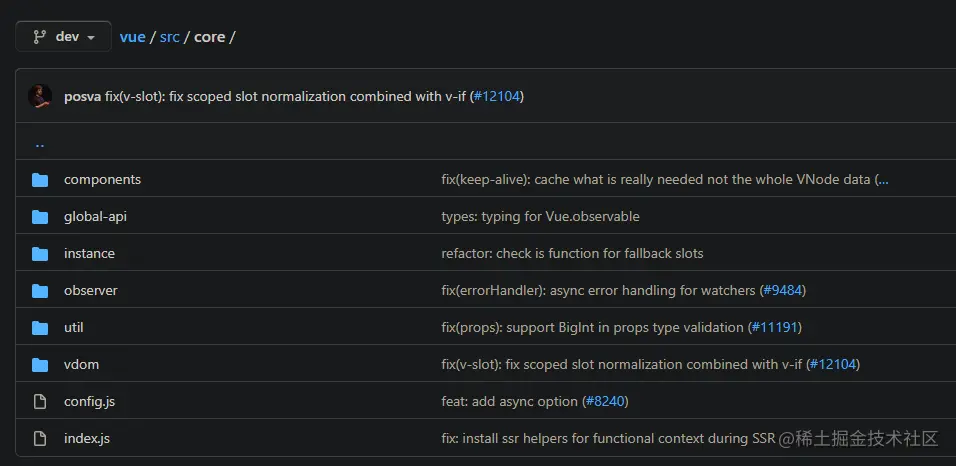Screen dimensions: 956x466
Task: Click the global-api folder icon
Action: click(40, 217)
